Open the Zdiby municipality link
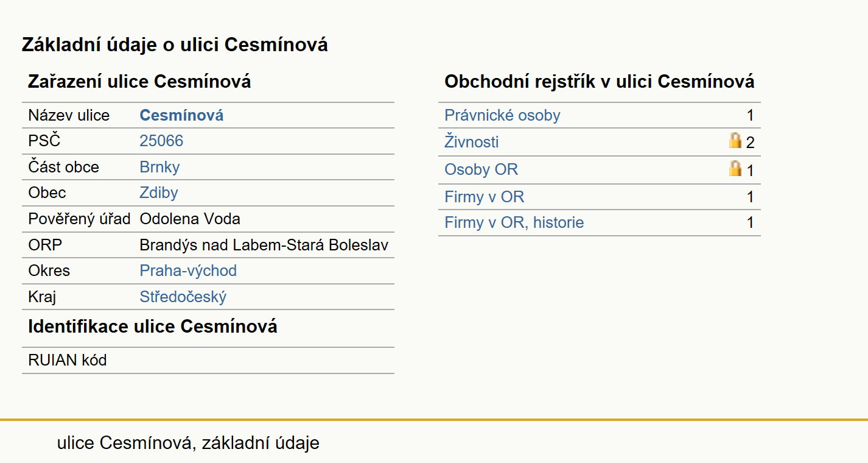This screenshot has width=868, height=463. point(159,193)
